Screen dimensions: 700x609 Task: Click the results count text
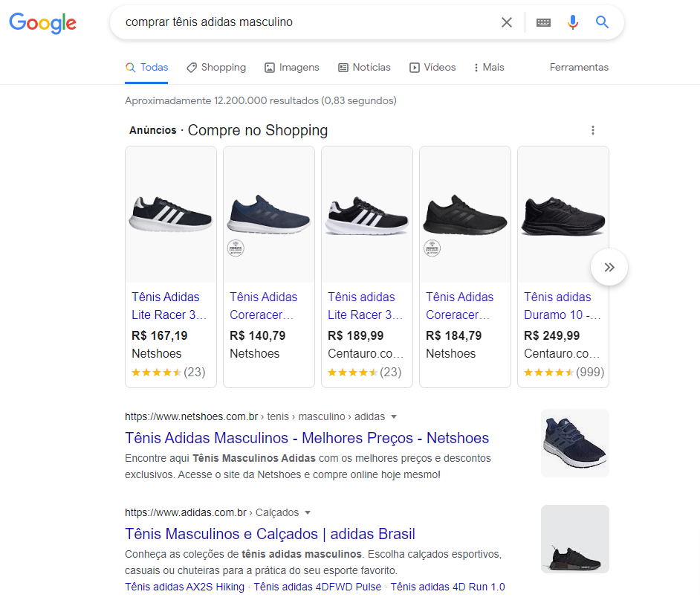(261, 101)
